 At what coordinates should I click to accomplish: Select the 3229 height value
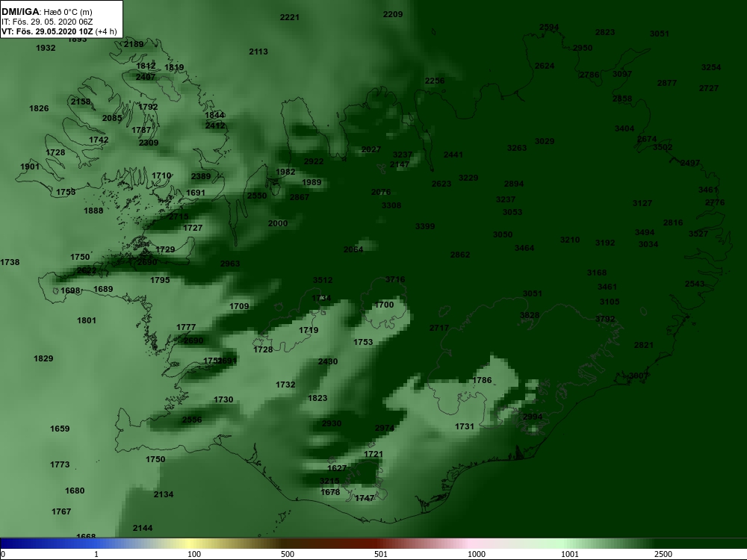[x=468, y=178]
